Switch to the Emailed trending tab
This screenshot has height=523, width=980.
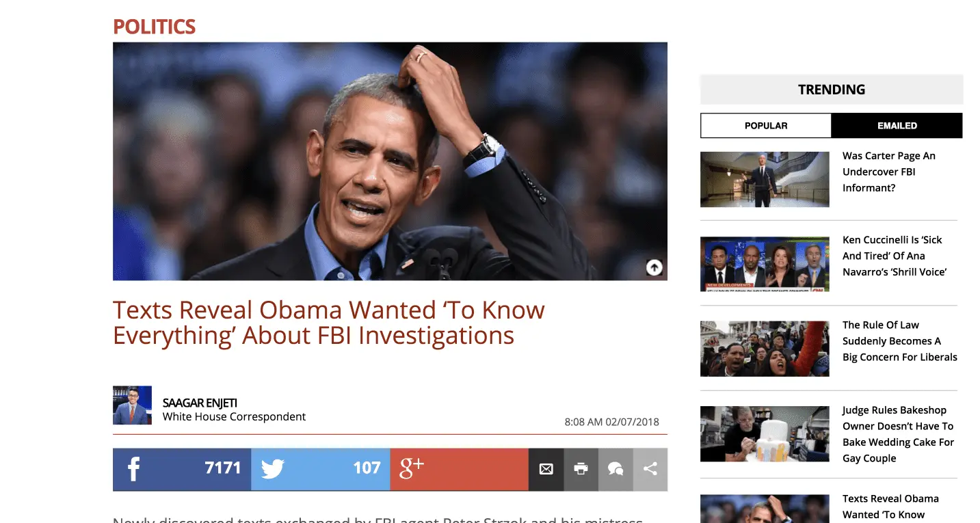897,126
